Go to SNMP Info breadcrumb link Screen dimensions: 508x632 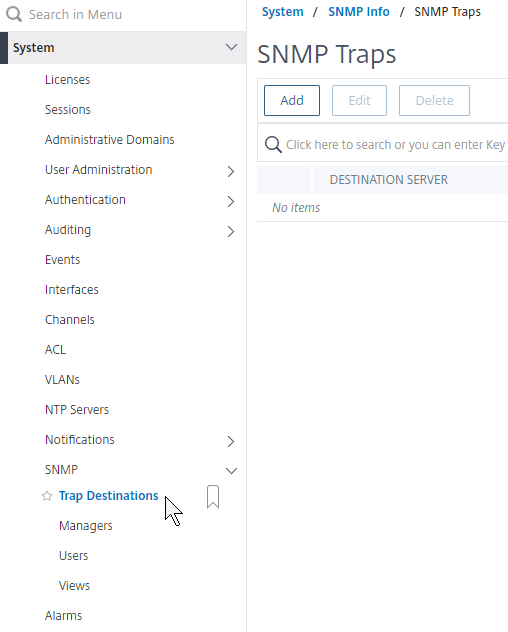(x=359, y=12)
